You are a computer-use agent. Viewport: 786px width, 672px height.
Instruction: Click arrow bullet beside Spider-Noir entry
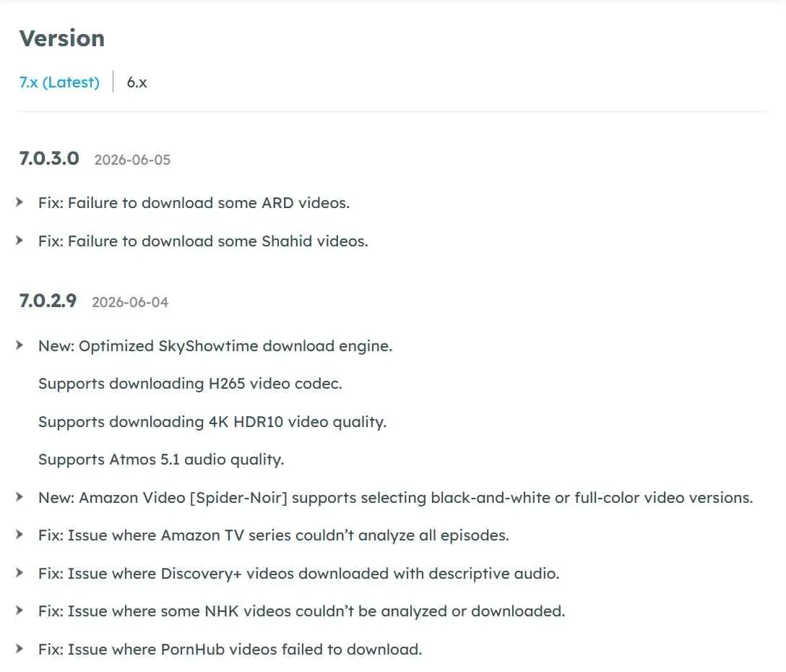pos(20,497)
